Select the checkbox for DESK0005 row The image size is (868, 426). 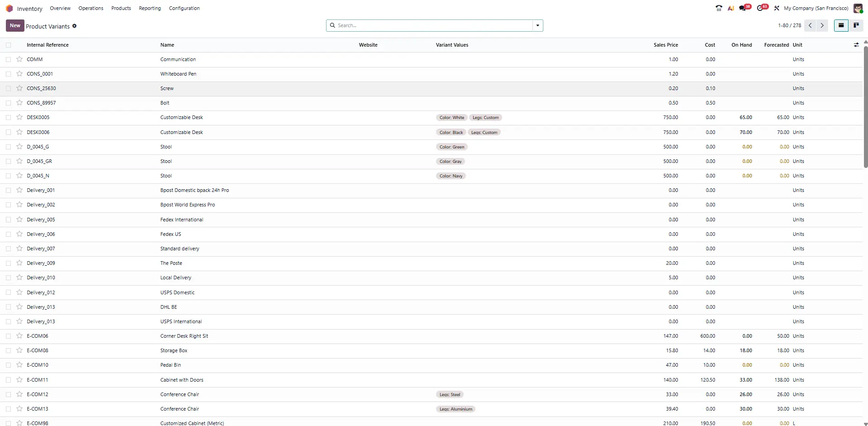[8, 117]
